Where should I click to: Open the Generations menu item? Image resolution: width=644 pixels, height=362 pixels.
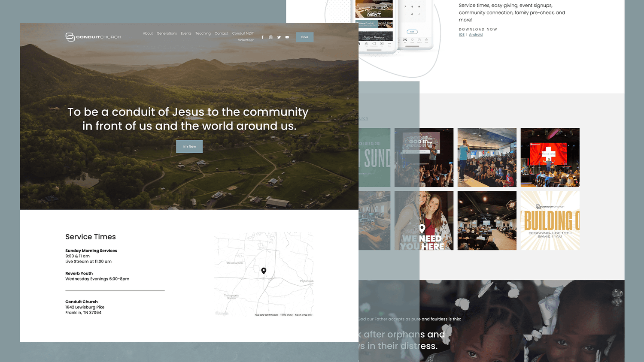click(167, 33)
